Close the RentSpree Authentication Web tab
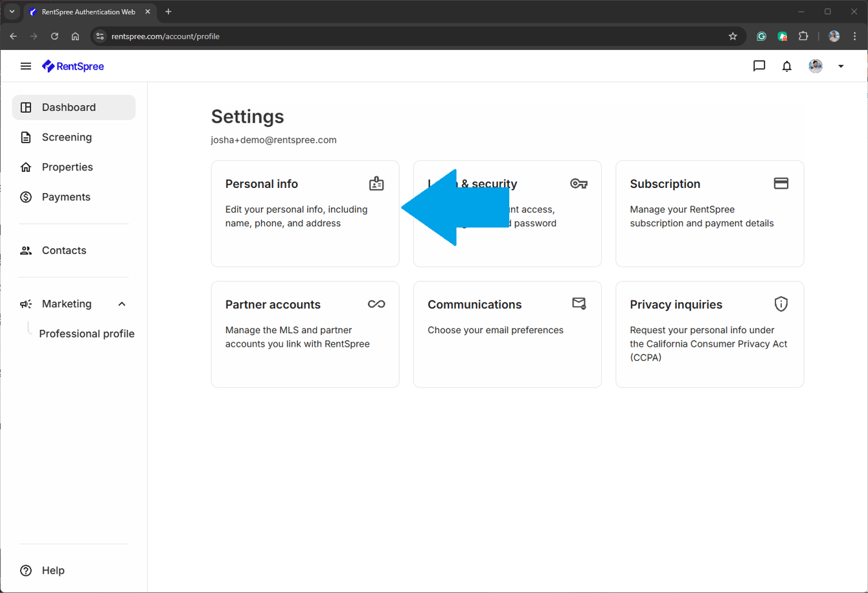Screen dimensions: 868x593 tap(147, 12)
